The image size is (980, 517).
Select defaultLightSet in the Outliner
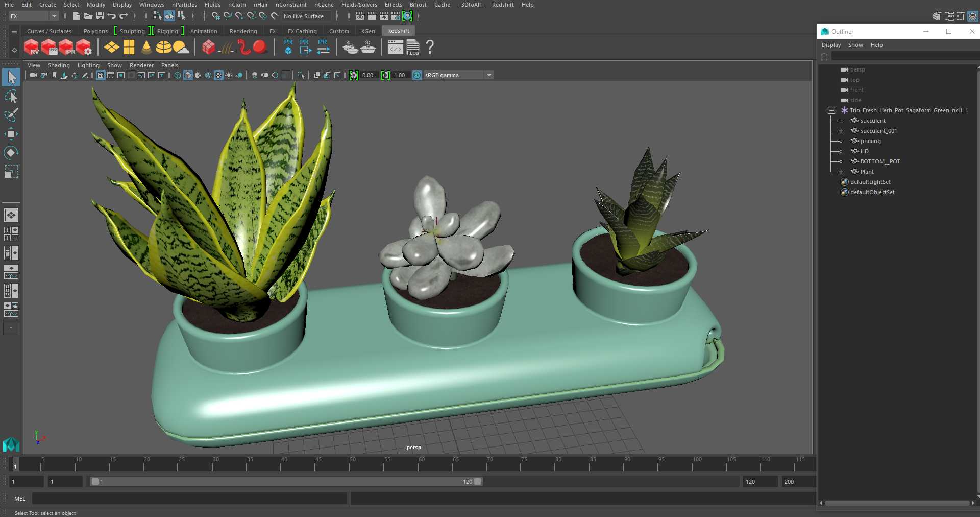tap(870, 182)
